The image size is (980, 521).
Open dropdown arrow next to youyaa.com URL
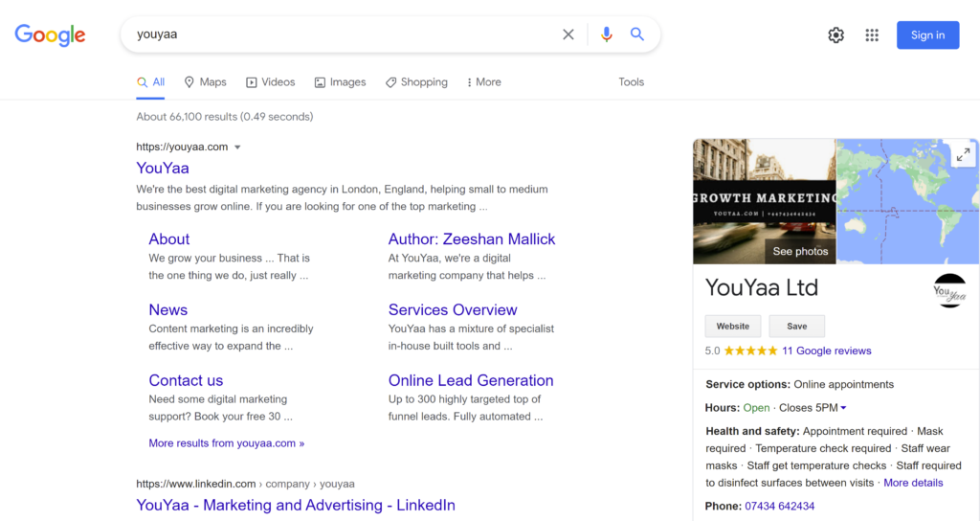point(237,147)
